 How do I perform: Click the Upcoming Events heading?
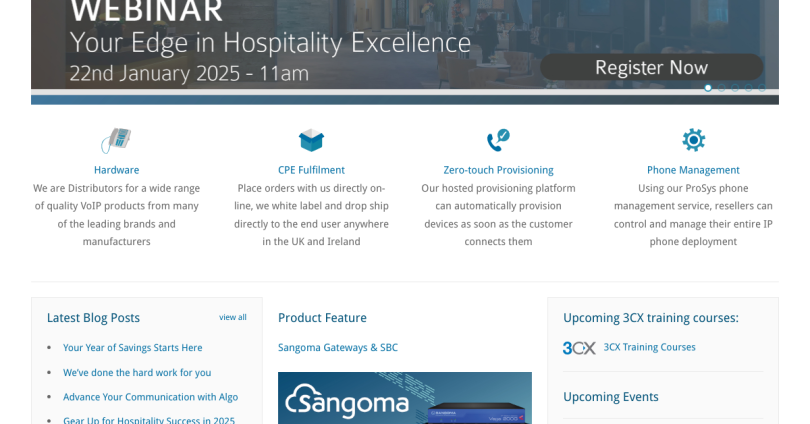pyautogui.click(x=611, y=397)
